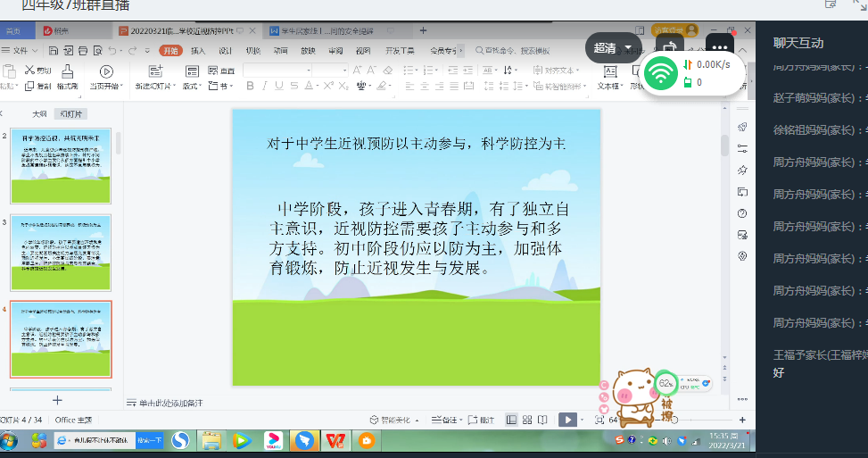Screen dimensions: 868x458
Task: Open the 插入 ribbon tab
Action: [198, 51]
